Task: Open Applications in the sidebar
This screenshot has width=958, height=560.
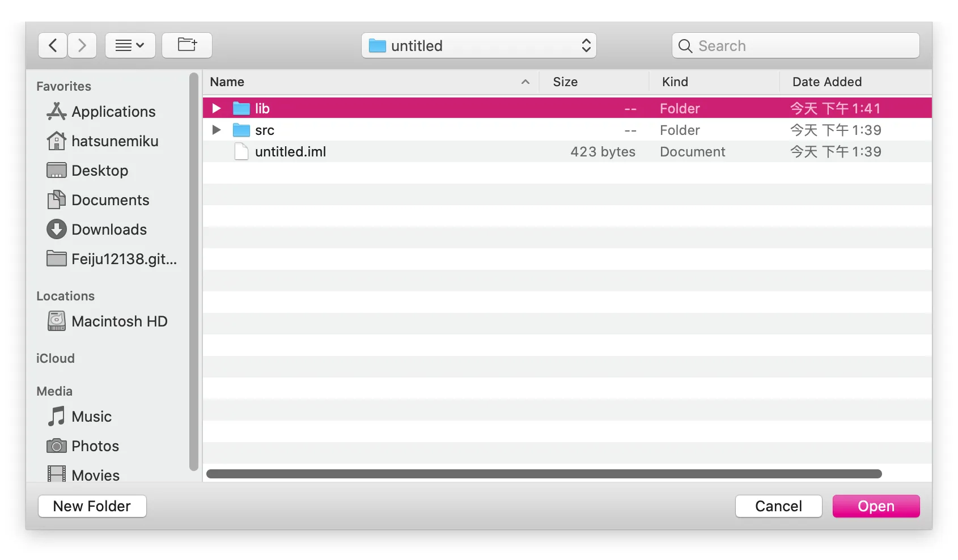Action: tap(113, 112)
